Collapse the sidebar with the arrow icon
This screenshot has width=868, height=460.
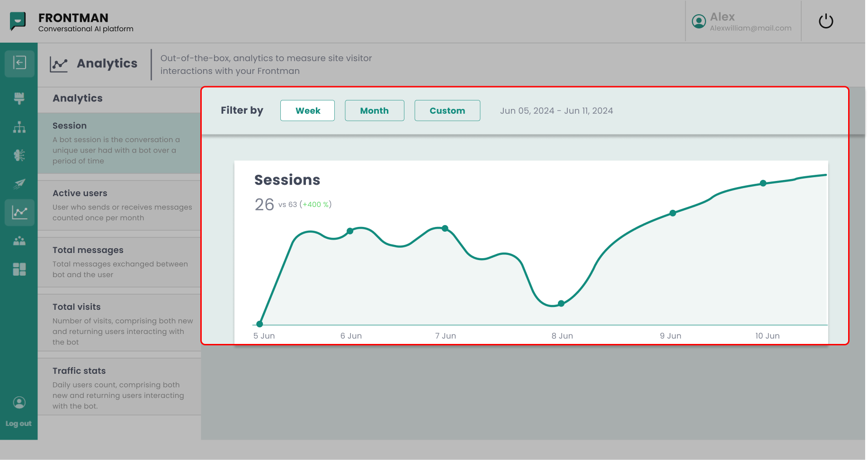[19, 63]
